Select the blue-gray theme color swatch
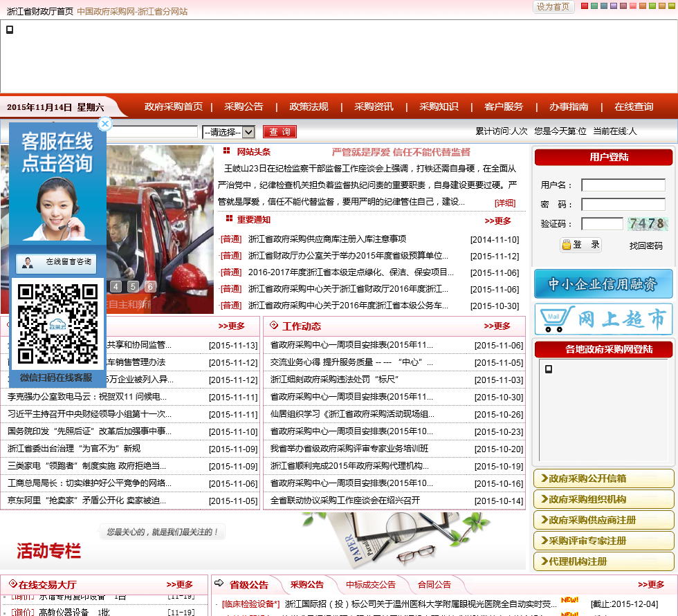Viewport: 678px width, 616px height. click(x=603, y=6)
